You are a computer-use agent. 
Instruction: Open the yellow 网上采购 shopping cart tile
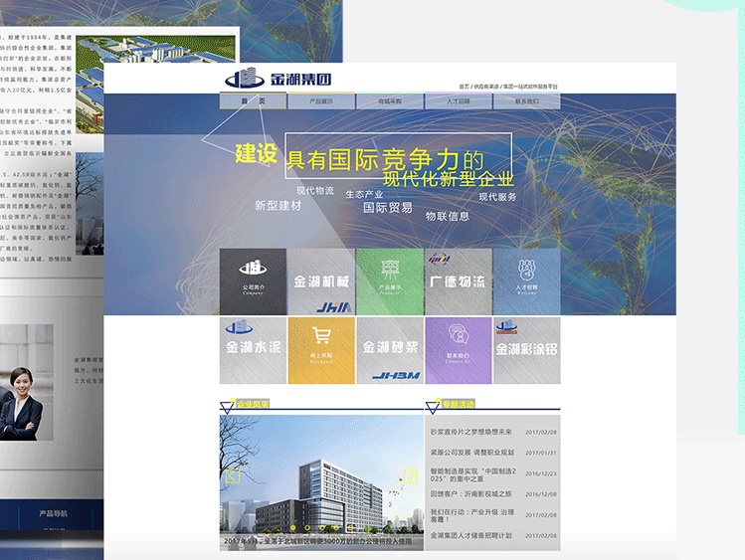[321, 350]
